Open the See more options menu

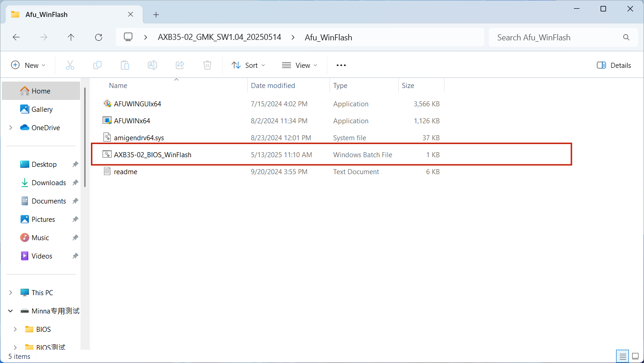pyautogui.click(x=341, y=65)
